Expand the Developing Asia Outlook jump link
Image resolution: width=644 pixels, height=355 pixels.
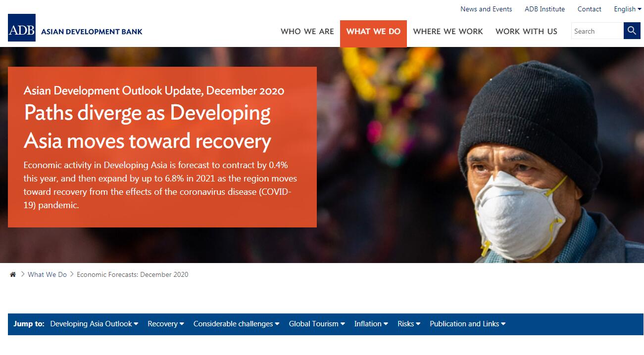point(94,324)
